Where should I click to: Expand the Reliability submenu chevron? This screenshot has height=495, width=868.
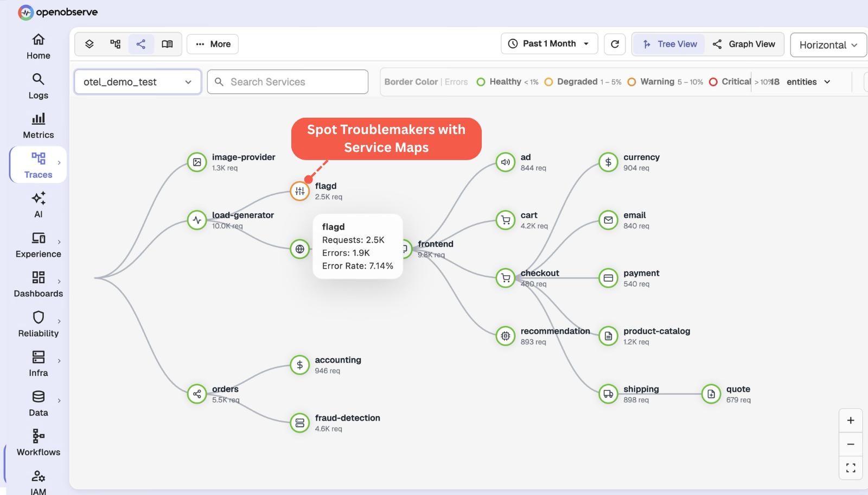(59, 321)
